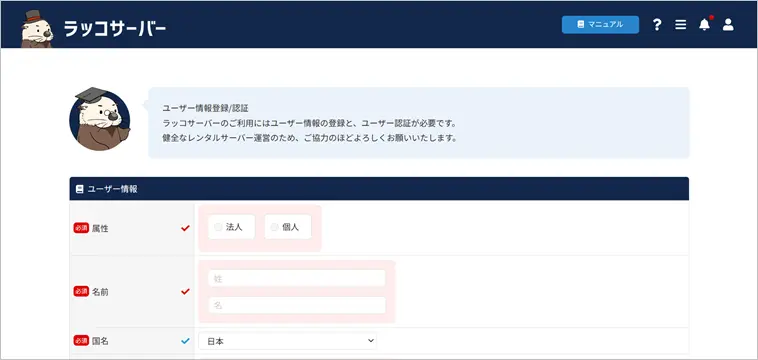
Task: Open the help question mark icon
Action: point(656,25)
